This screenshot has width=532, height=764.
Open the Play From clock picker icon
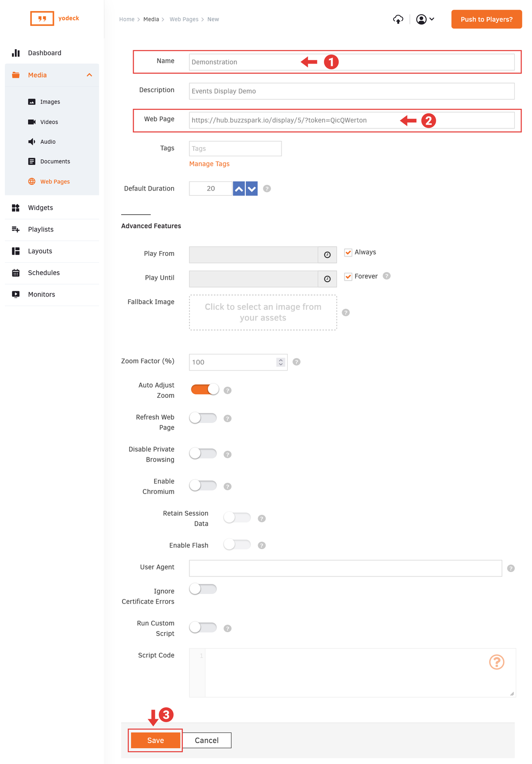[x=327, y=255]
